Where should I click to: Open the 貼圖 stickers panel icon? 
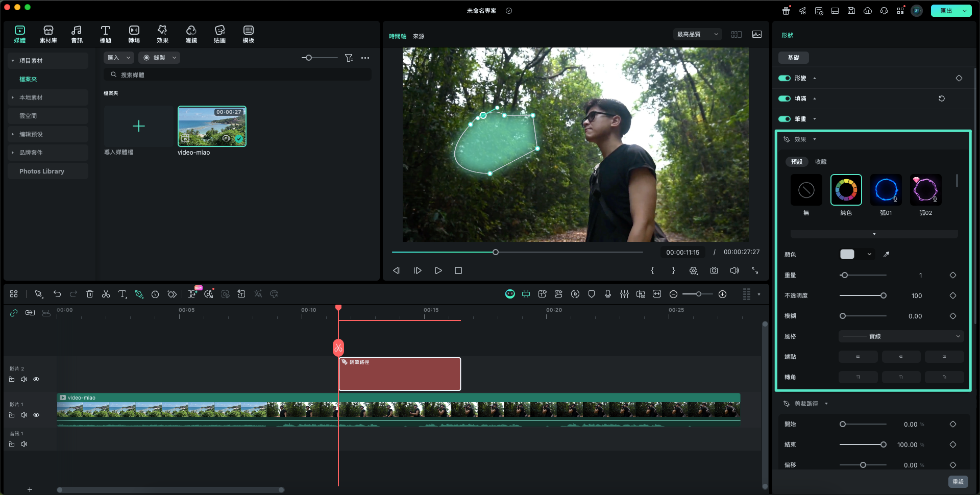219,34
